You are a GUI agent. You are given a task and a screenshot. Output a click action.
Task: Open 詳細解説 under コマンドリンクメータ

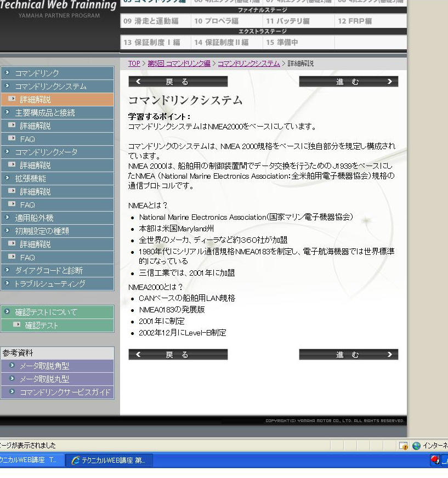(x=58, y=165)
